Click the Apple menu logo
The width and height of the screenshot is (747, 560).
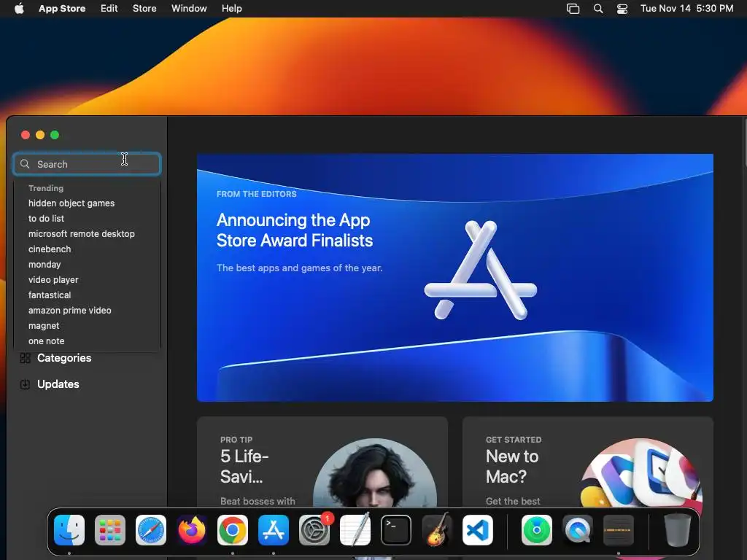(19, 8)
